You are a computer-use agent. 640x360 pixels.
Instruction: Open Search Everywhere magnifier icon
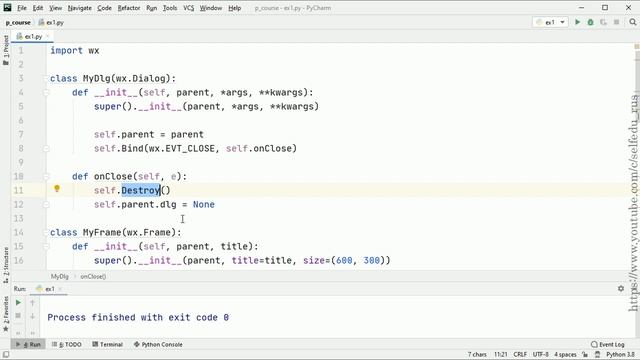tap(633, 22)
